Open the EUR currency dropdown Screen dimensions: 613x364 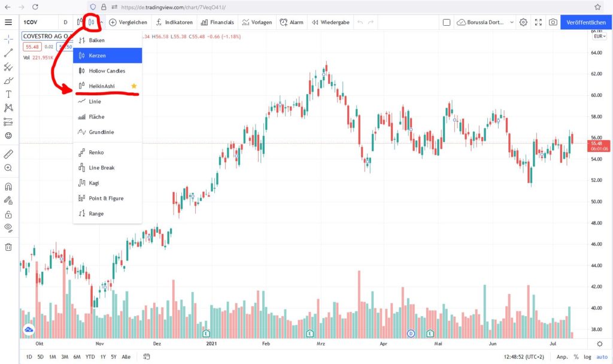point(599,37)
